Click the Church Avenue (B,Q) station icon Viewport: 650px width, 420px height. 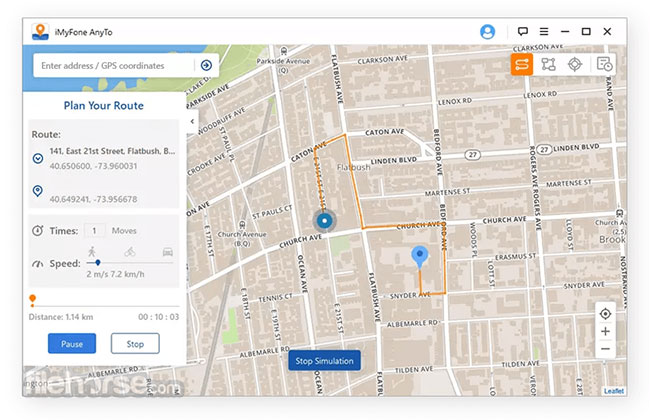(243, 226)
